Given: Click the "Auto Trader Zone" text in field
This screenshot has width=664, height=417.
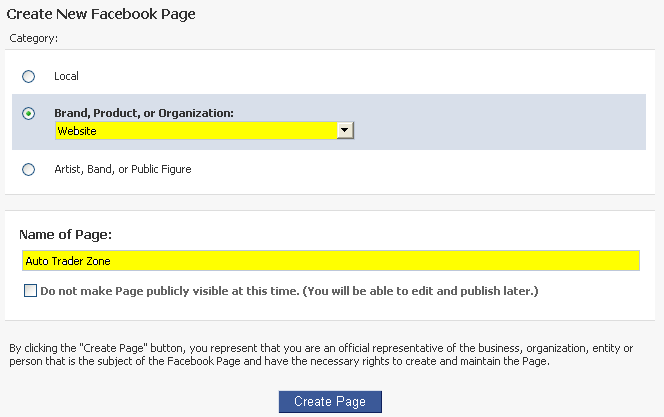Looking at the screenshot, I should [x=68, y=261].
